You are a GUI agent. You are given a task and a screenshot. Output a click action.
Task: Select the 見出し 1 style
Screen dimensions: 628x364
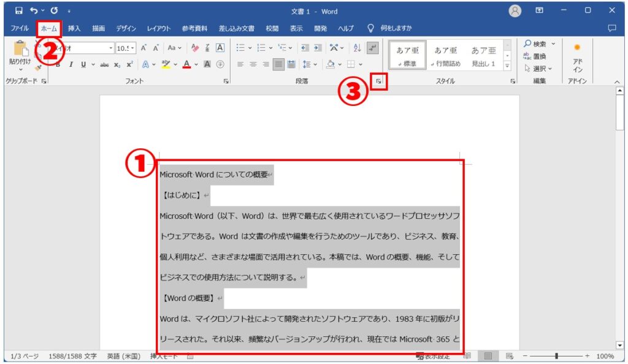pos(484,55)
